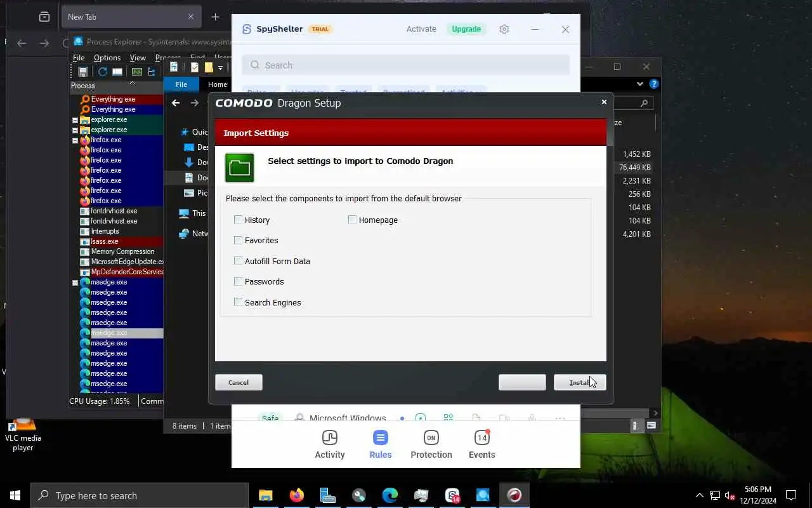The width and height of the screenshot is (812, 508).
Task: Open the Options menu in Process Explorer
Action: (107, 58)
